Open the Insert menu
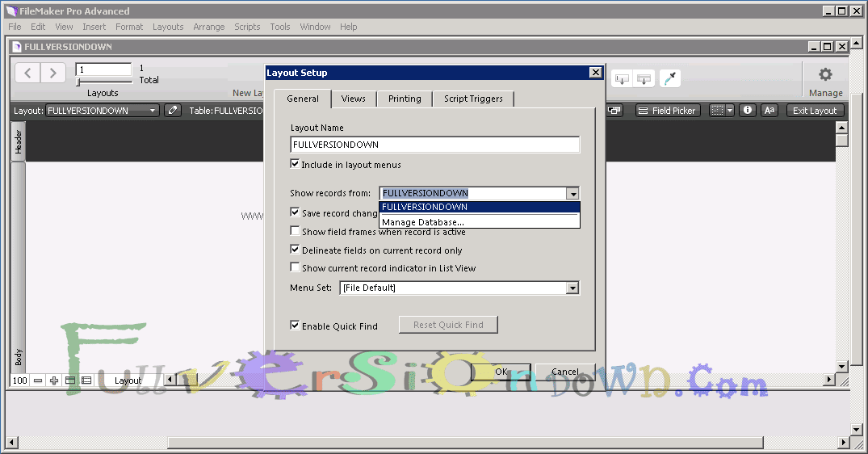Viewport: 868px width, 454px height. coord(94,27)
